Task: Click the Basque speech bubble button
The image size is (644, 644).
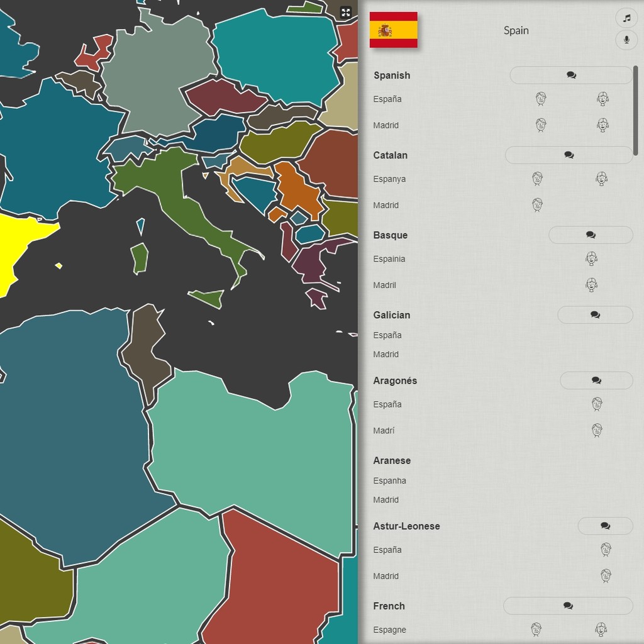Action: 591,235
